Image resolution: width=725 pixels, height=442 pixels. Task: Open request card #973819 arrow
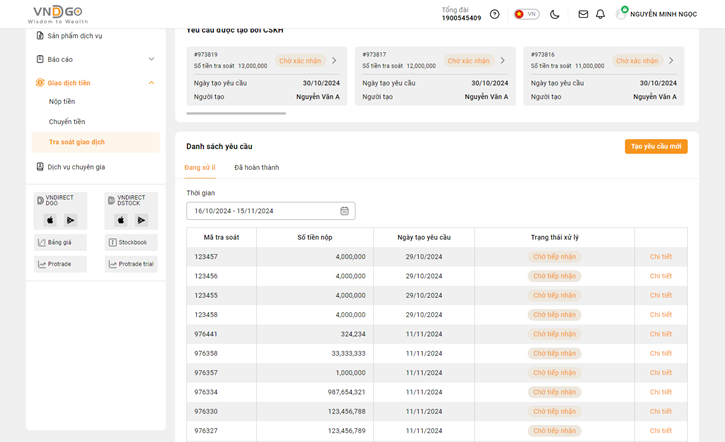click(334, 61)
